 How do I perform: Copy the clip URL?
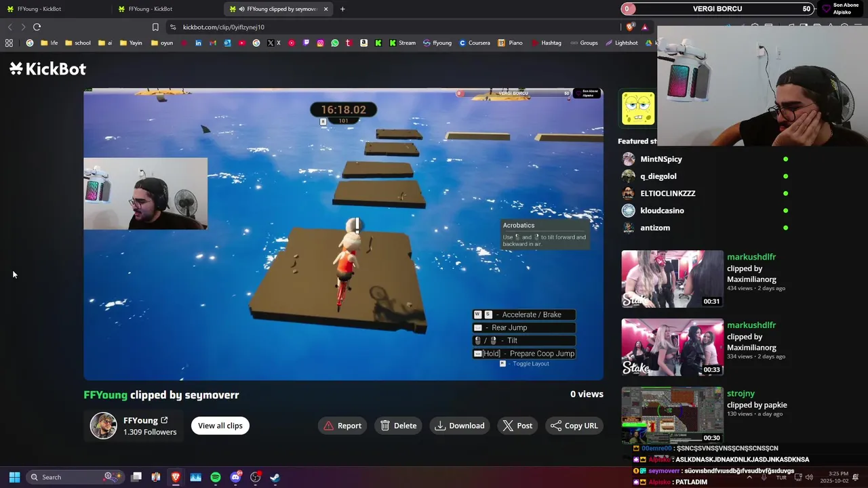(x=574, y=426)
